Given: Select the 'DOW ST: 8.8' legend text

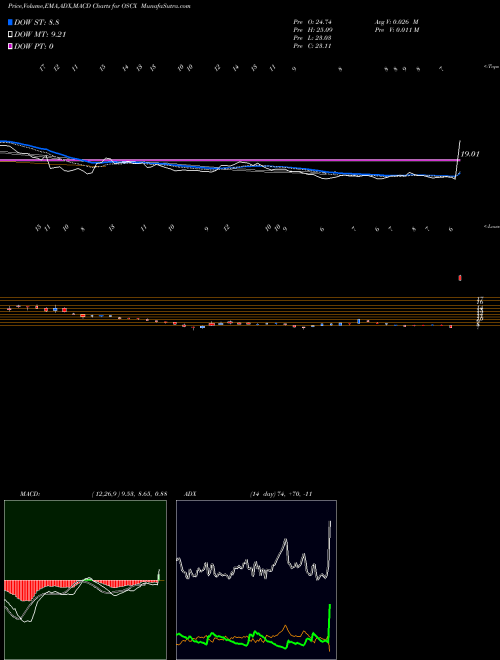Looking at the screenshot, I should (x=38, y=23).
